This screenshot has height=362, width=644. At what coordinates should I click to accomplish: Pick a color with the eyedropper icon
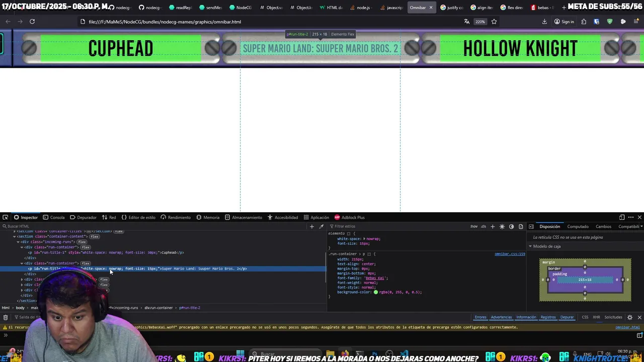tap(321, 226)
